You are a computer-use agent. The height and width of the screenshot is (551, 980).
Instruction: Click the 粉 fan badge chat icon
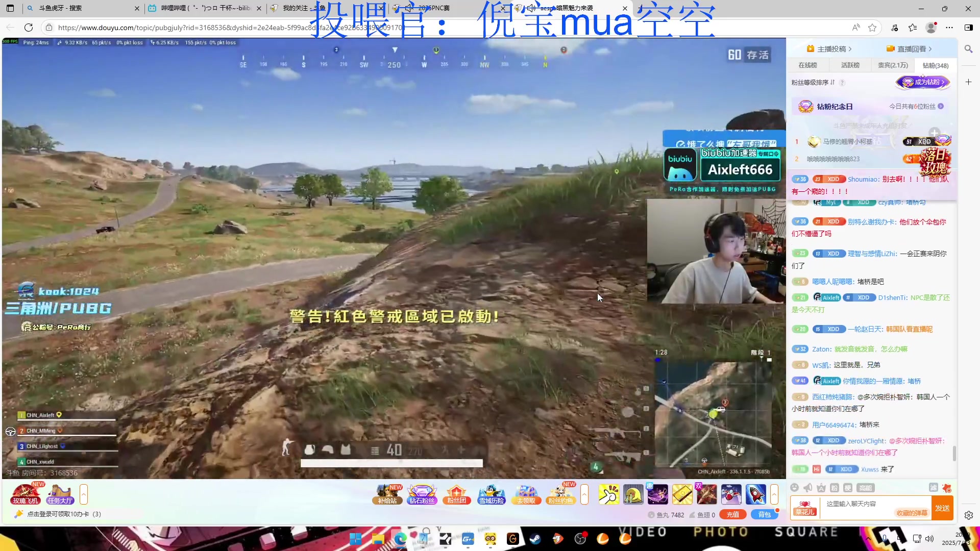pos(835,488)
